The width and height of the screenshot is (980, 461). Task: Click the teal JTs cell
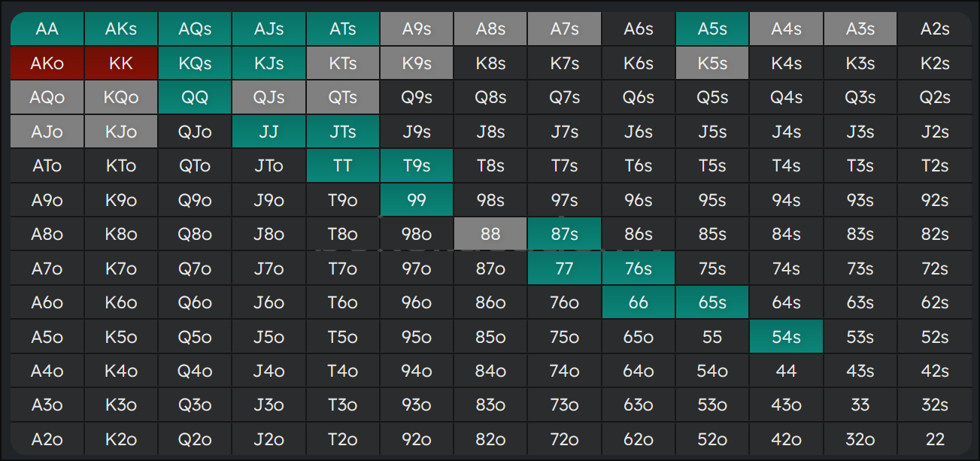click(x=342, y=132)
